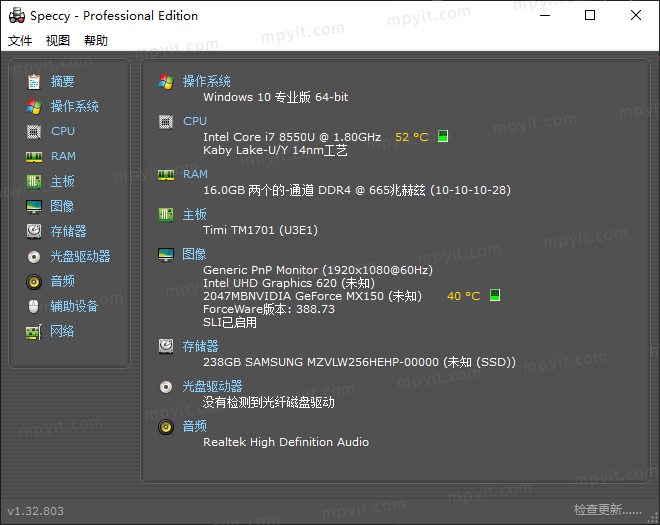This screenshot has width=660, height=525.
Task: Click the 存储器 hard drive icon in sidebar
Action: [x=34, y=232]
